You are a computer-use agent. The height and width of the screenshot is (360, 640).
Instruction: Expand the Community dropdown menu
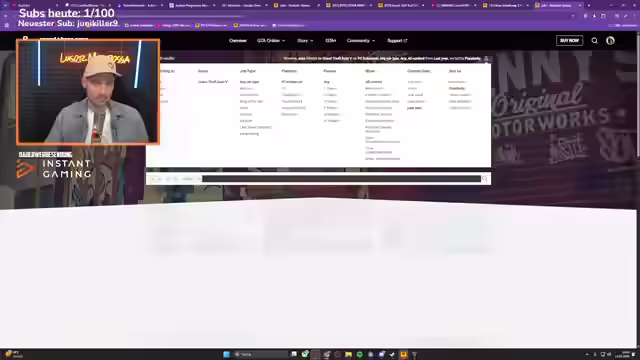[361, 40]
